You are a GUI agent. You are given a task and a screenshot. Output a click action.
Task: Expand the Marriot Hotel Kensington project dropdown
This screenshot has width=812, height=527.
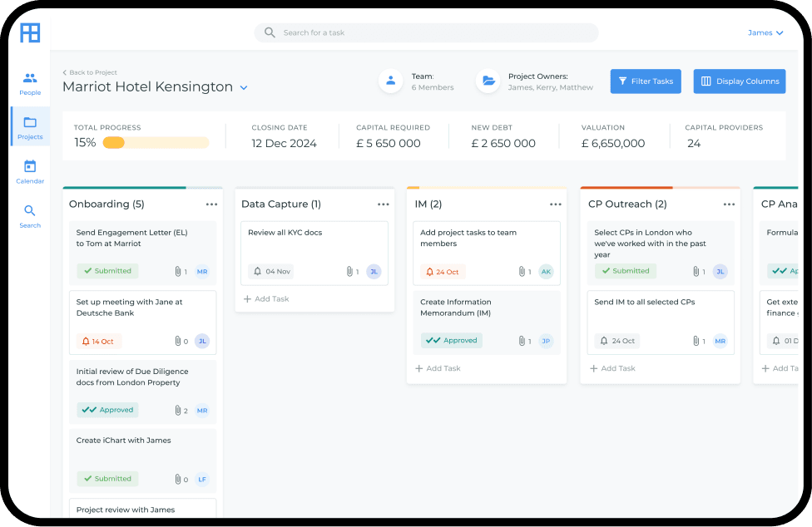coord(243,87)
